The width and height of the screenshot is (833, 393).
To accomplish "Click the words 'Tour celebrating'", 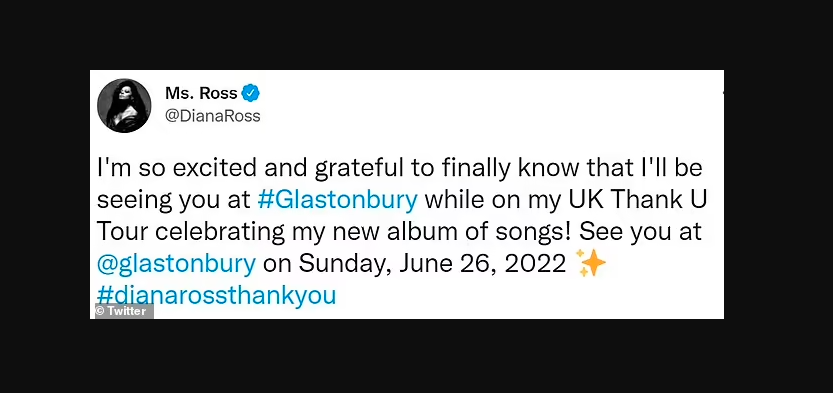I will (191, 234).
